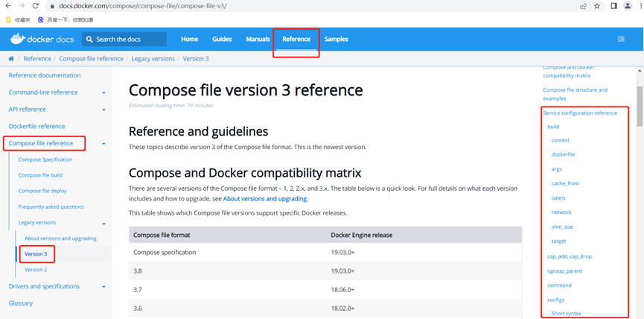This screenshot has height=319, width=644.
Task: Reload the page with the refresh icon
Action: click(x=35, y=6)
